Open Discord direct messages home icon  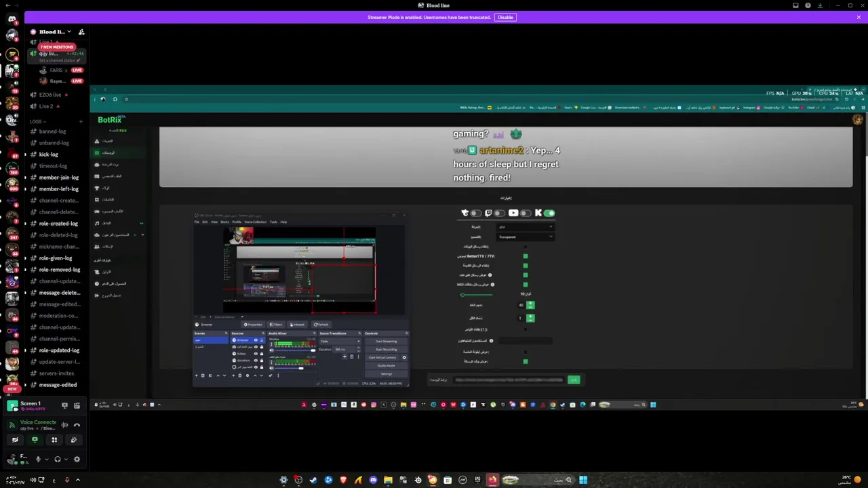[x=12, y=19]
